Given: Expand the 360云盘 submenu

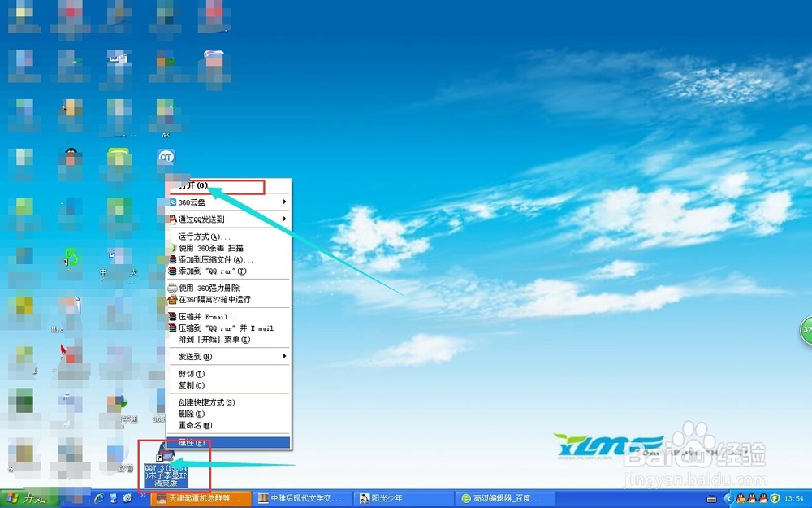Looking at the screenshot, I should pyautogui.click(x=228, y=202).
